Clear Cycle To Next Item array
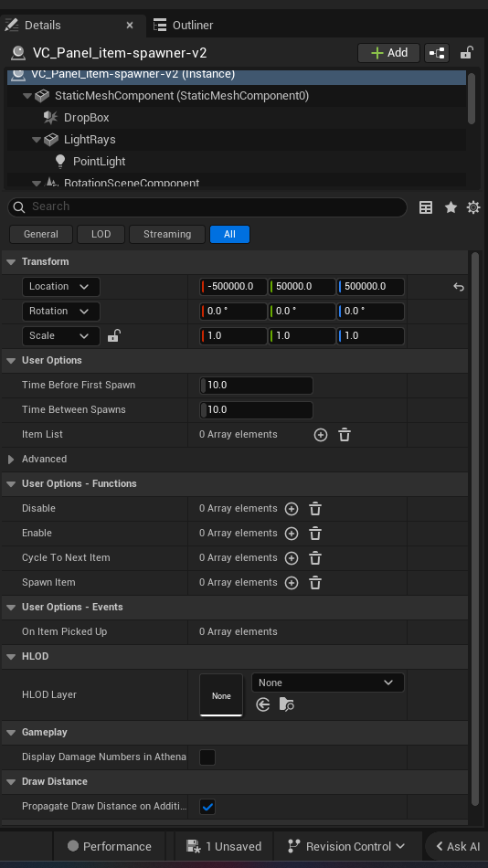The width and height of the screenshot is (488, 868). 315,558
